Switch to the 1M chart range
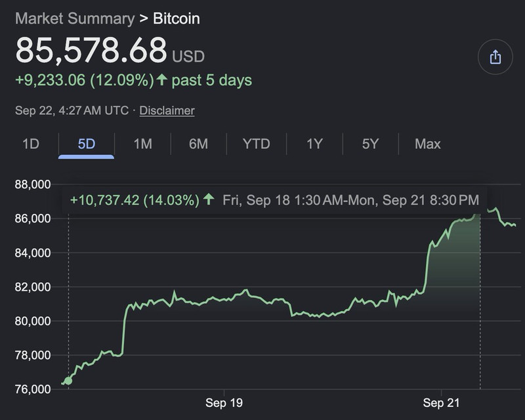Image resolution: width=525 pixels, height=420 pixels. pyautogui.click(x=143, y=144)
